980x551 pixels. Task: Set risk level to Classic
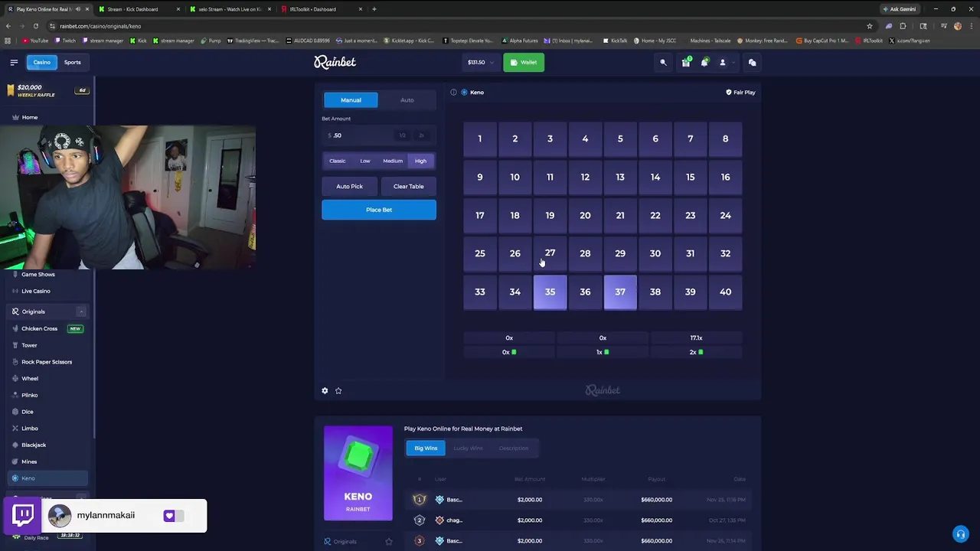(338, 161)
